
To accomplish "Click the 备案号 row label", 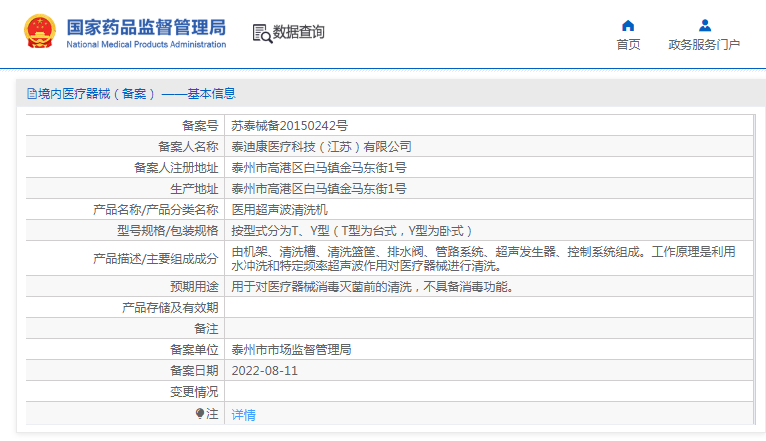I will click(x=200, y=126).
